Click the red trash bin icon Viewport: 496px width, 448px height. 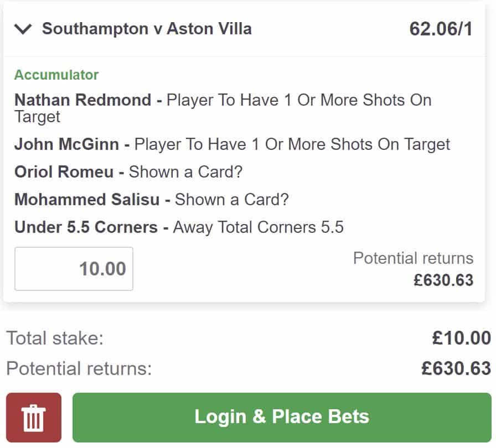[34, 417]
